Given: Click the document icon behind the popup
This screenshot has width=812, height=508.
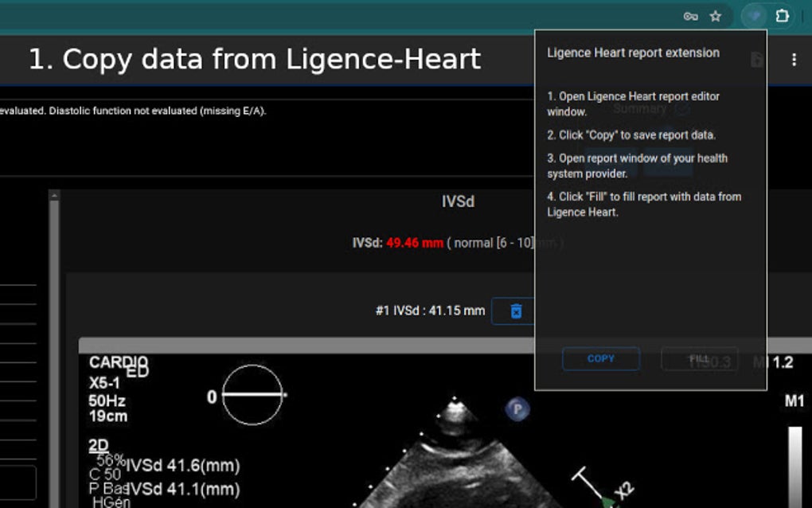Looking at the screenshot, I should (x=756, y=60).
